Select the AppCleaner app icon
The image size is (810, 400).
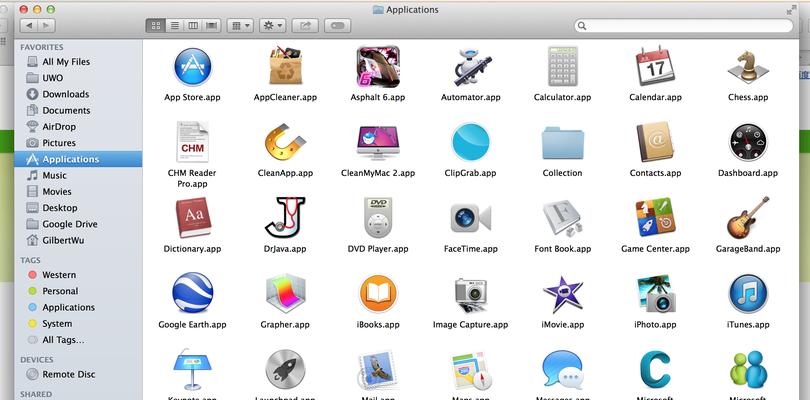(x=285, y=66)
